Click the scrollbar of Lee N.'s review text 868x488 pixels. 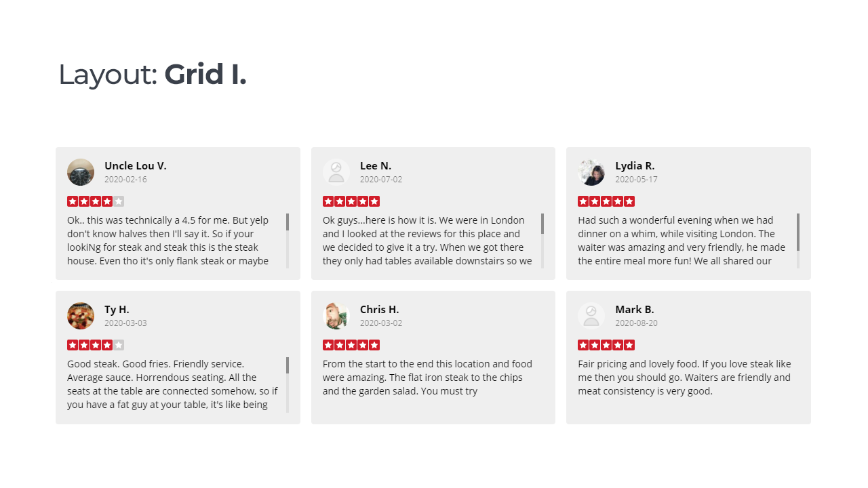pyautogui.click(x=542, y=241)
